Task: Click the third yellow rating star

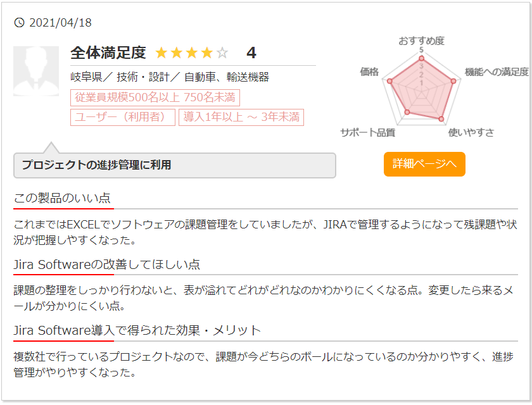Action: tap(192, 53)
